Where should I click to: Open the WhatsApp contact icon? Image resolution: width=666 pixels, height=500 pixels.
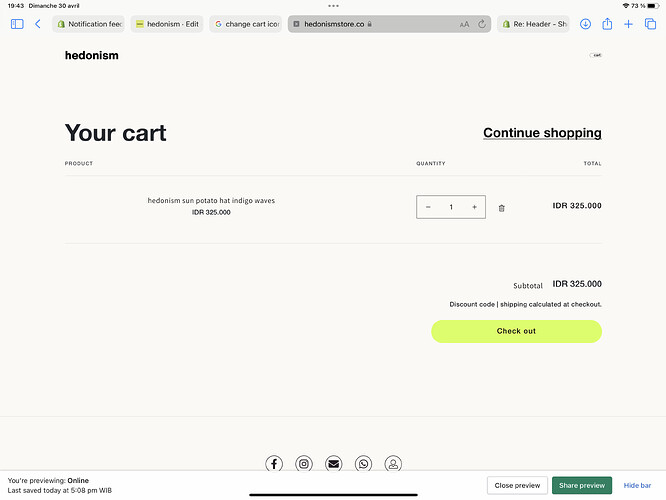click(363, 464)
